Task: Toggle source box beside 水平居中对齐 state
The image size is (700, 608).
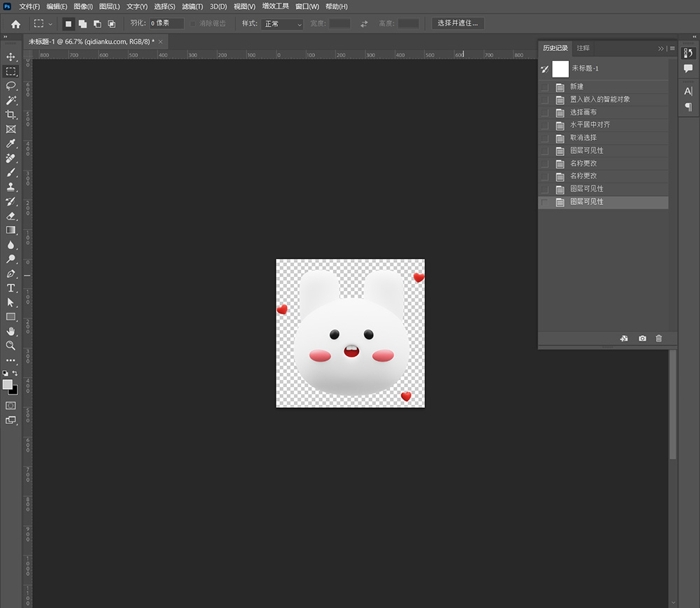Action: pyautogui.click(x=545, y=125)
